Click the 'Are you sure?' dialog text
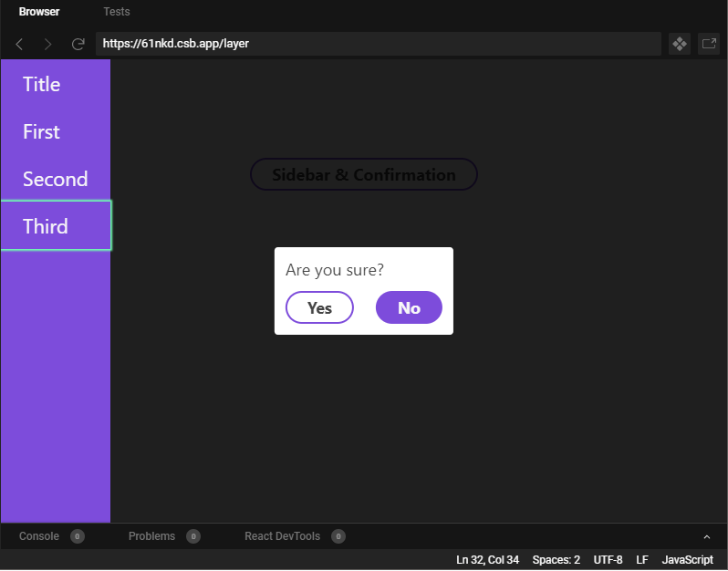Image resolution: width=728 pixels, height=571 pixels. pos(335,270)
